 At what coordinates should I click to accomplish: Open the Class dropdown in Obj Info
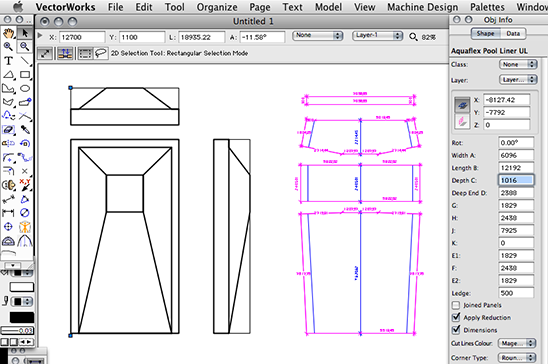tap(518, 64)
